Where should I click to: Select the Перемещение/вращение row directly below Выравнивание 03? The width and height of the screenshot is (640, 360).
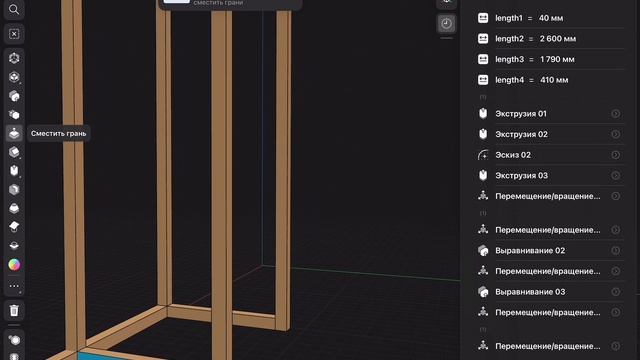point(550,312)
